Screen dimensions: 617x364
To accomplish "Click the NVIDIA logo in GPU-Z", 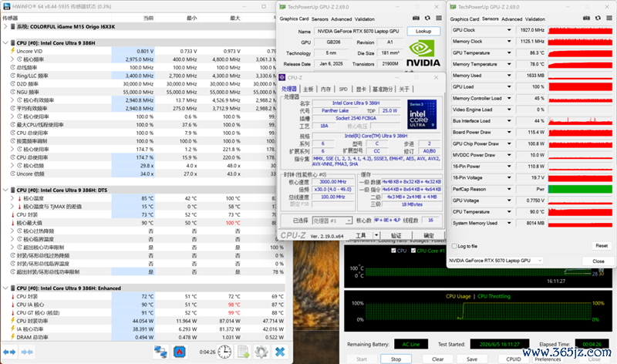I will pos(423,53).
